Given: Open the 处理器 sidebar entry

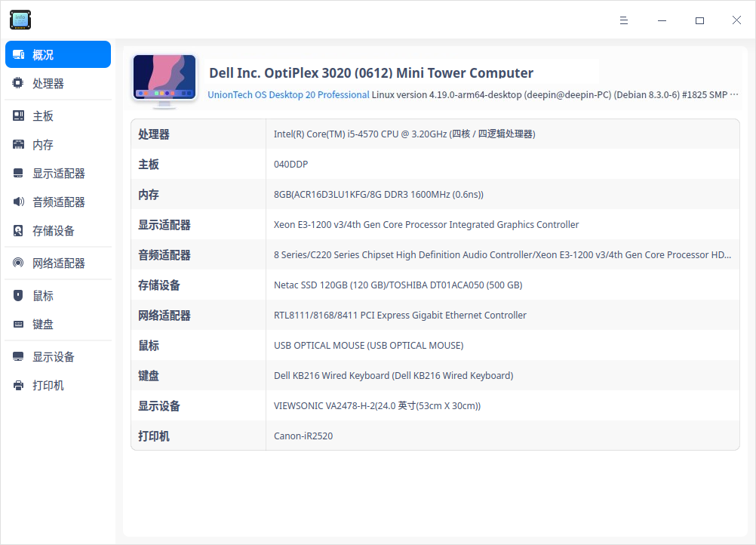Looking at the screenshot, I should coord(58,83).
